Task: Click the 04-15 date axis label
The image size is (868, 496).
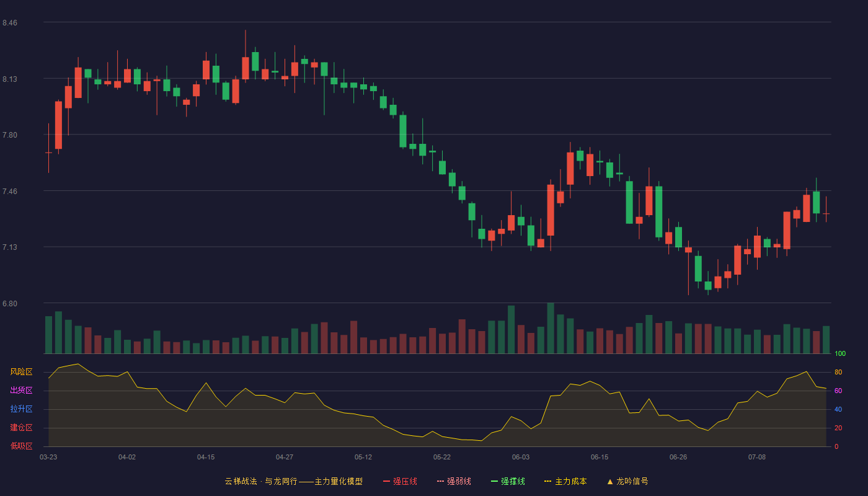Action: (206, 457)
